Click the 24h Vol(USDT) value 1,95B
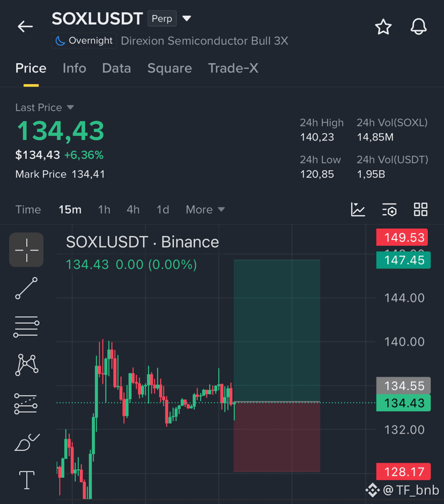 (x=371, y=174)
